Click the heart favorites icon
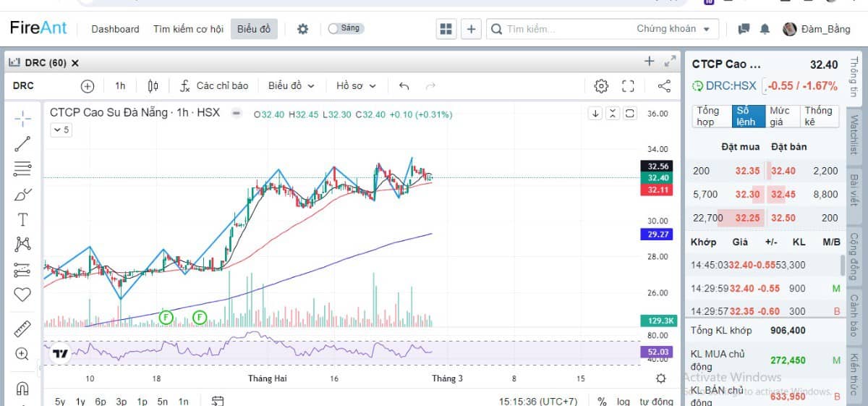 (22, 295)
